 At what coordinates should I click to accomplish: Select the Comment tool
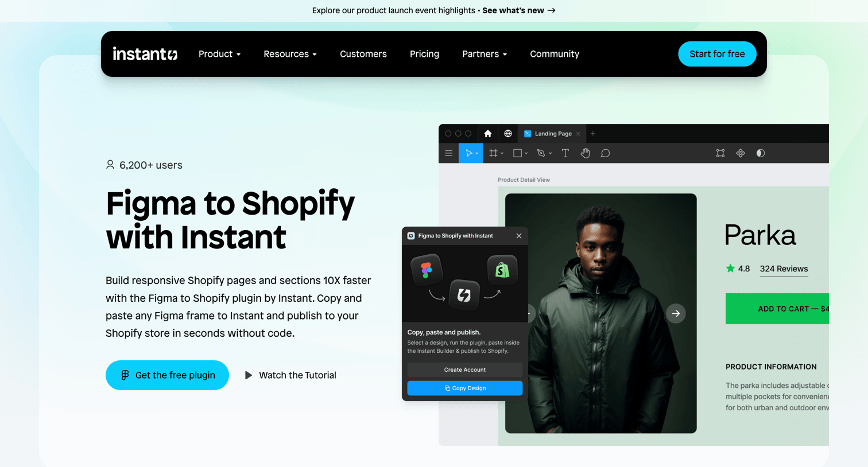[x=605, y=153]
